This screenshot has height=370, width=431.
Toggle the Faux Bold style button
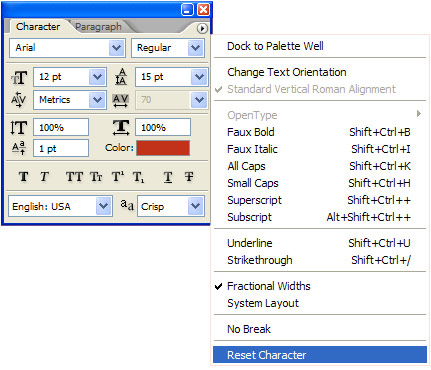(23, 177)
